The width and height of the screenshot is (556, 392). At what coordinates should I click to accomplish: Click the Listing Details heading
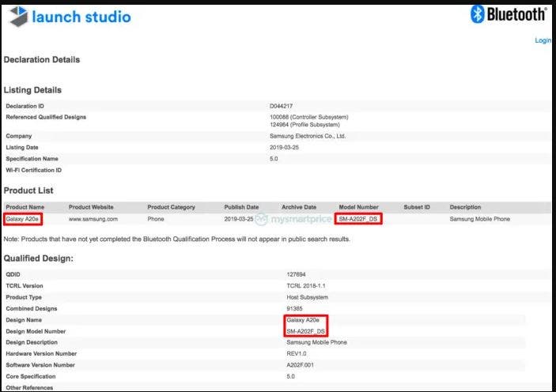click(x=32, y=90)
